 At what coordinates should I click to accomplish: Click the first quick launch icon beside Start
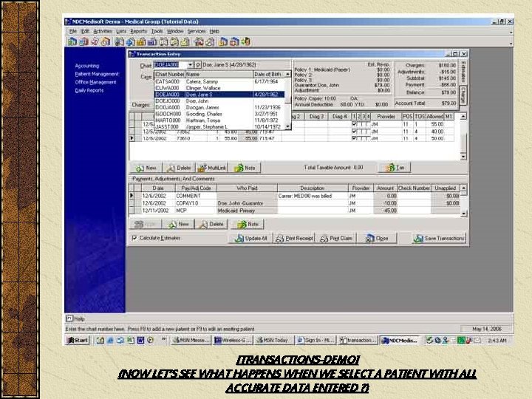(100, 340)
